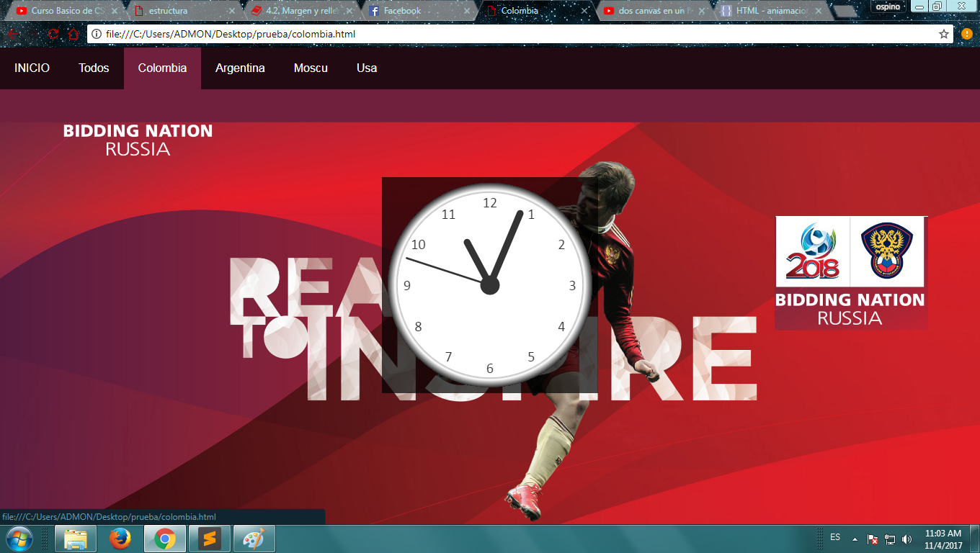Go back using the browser back arrow
Screen dimensions: 980x553
point(13,34)
